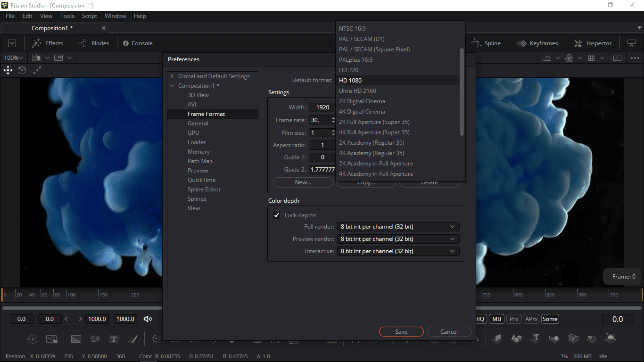Viewport: 644px width, 362px height.
Task: Click the speaker audio icon
Action: click(148, 319)
